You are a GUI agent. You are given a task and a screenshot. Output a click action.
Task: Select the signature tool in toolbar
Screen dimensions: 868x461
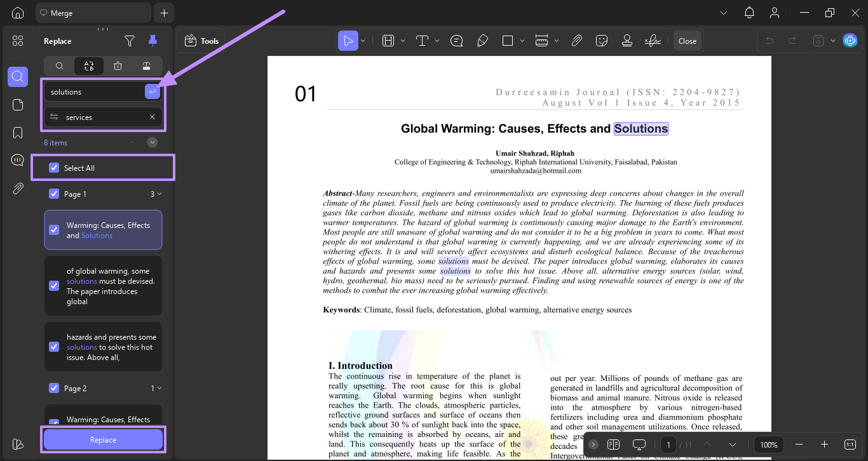[x=652, y=41]
